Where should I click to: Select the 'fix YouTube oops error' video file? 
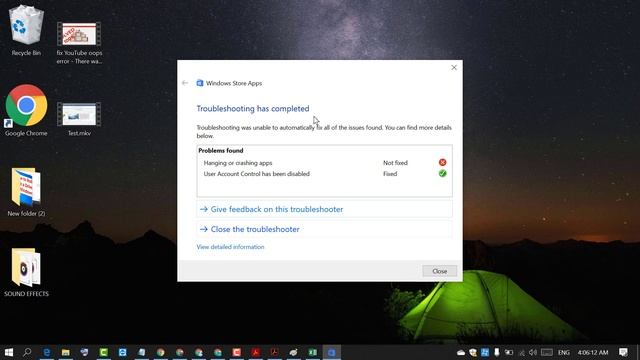click(79, 43)
